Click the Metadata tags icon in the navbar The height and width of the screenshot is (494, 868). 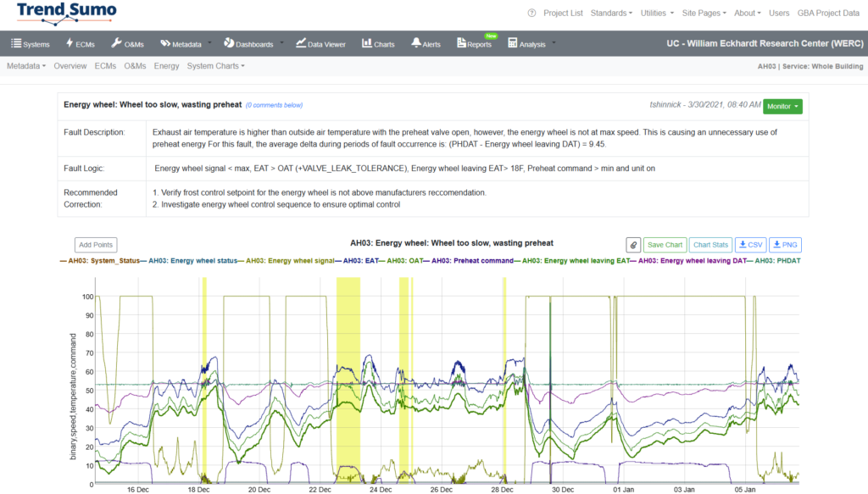click(x=165, y=43)
